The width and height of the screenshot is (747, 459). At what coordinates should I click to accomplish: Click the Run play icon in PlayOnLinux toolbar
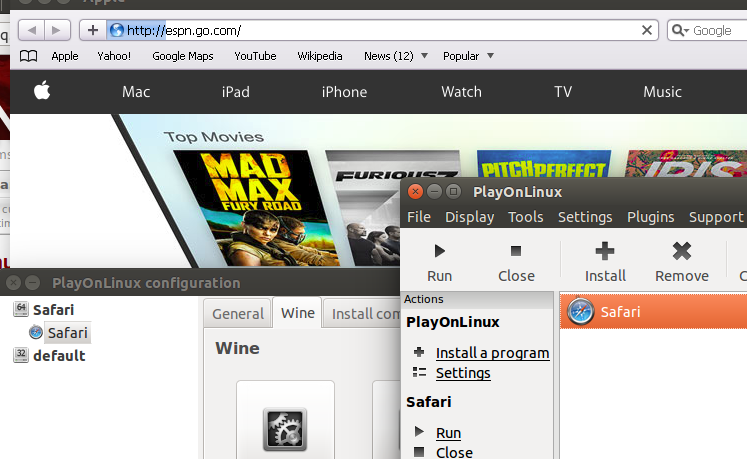439,251
